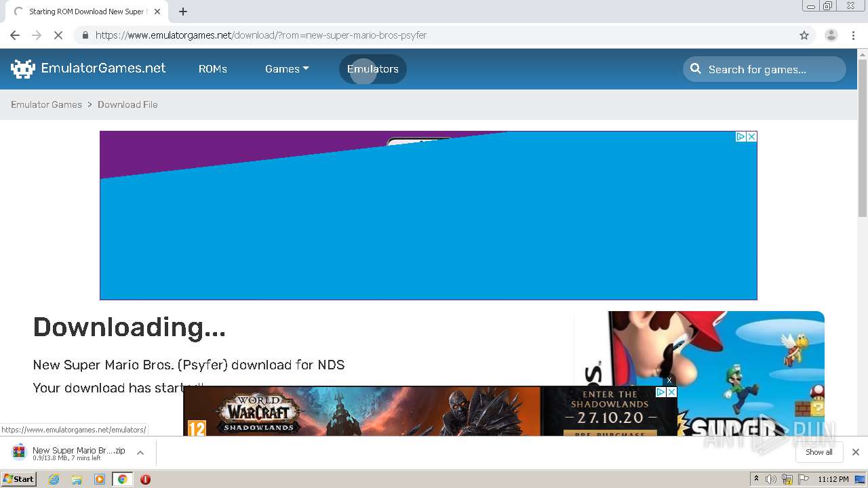Click the Downloading... heading
868x488 pixels.
129,327
